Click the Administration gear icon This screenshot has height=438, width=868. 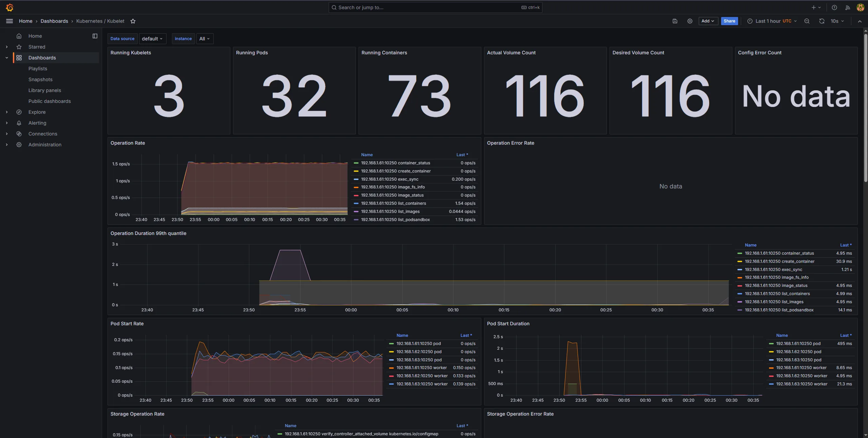coord(19,145)
